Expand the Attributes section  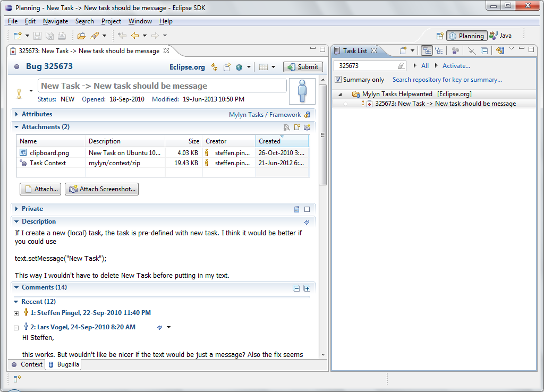[x=16, y=114]
